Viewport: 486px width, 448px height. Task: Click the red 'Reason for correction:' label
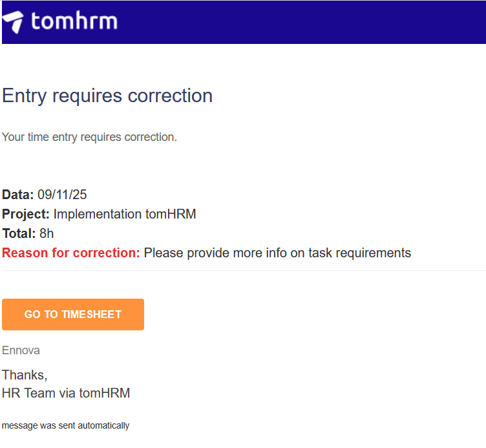71,253
